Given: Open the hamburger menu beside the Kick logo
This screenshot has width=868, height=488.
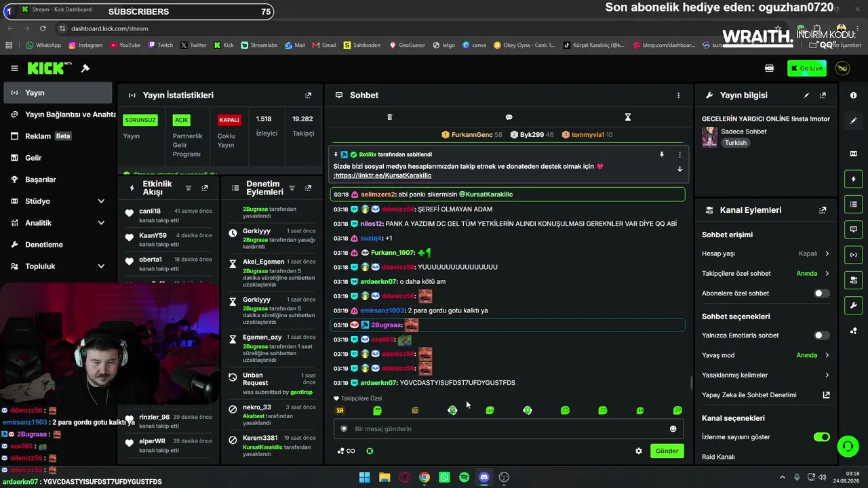Looking at the screenshot, I should [x=14, y=68].
